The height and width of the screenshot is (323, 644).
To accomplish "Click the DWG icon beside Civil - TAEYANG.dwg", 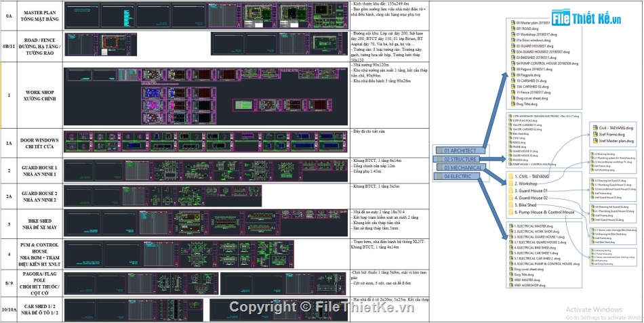I will tap(595, 127).
